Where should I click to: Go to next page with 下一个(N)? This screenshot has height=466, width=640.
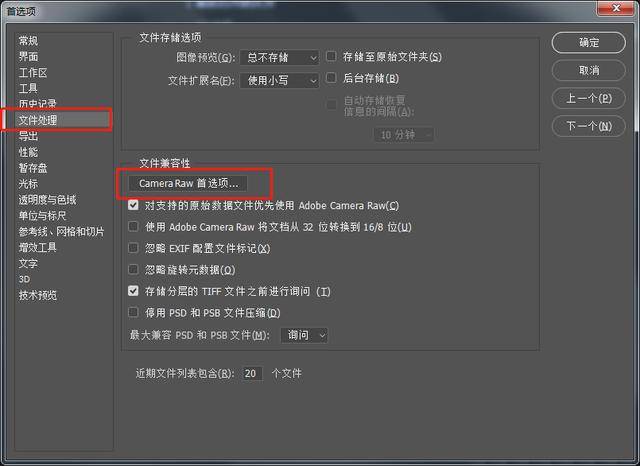pyautogui.click(x=588, y=126)
